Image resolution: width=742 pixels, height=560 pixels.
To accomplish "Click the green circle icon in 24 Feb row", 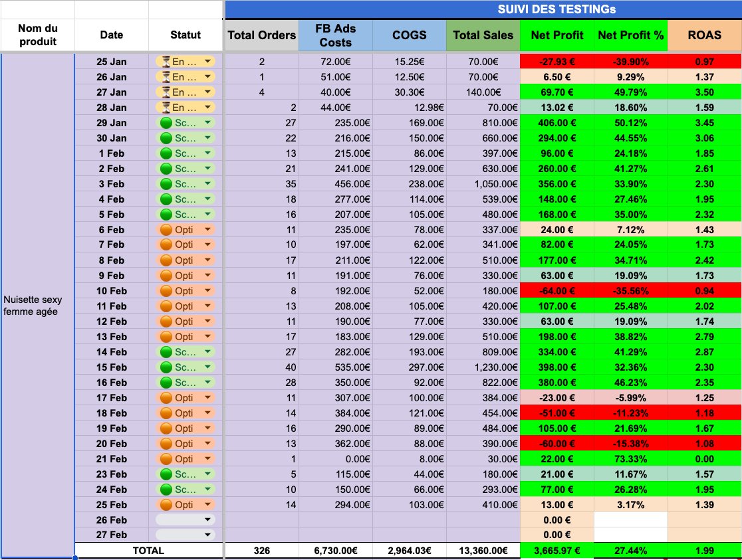I will 166,489.
